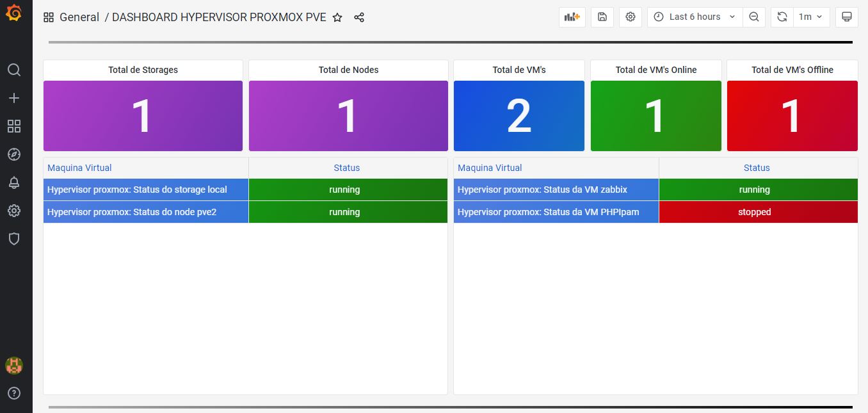
Task: Open the Total de VM's Offline panel title
Action: (792, 70)
